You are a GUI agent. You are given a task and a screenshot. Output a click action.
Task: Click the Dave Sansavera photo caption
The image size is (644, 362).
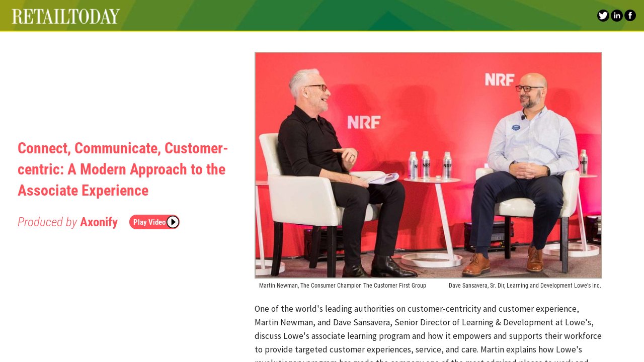click(x=524, y=286)
